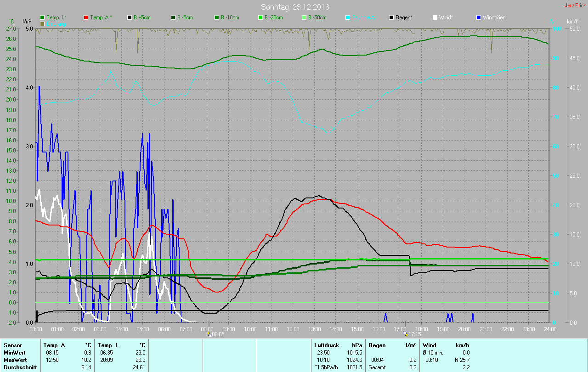Click the Temp. A. column header in table
Image resolution: width=588 pixels, height=372 pixels.
(x=55, y=345)
